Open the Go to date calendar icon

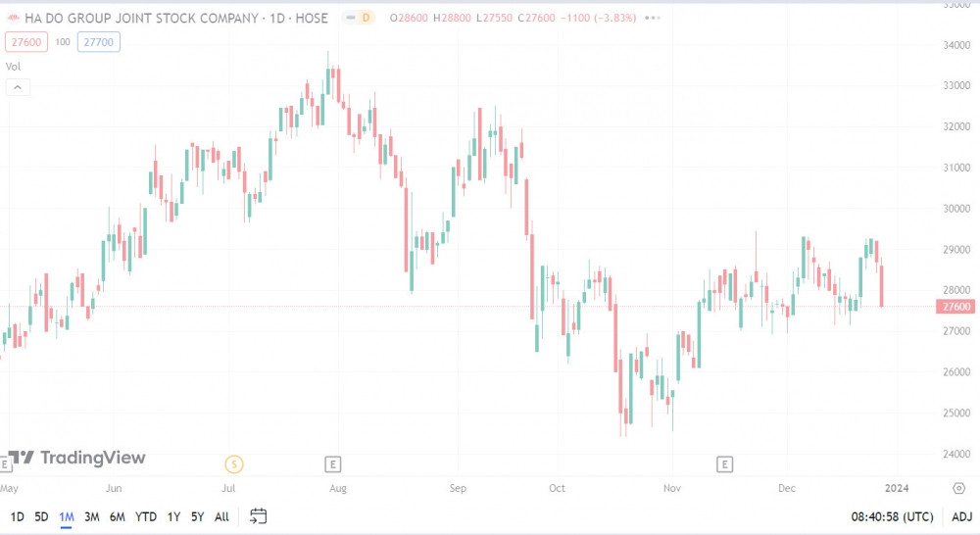[259, 515]
